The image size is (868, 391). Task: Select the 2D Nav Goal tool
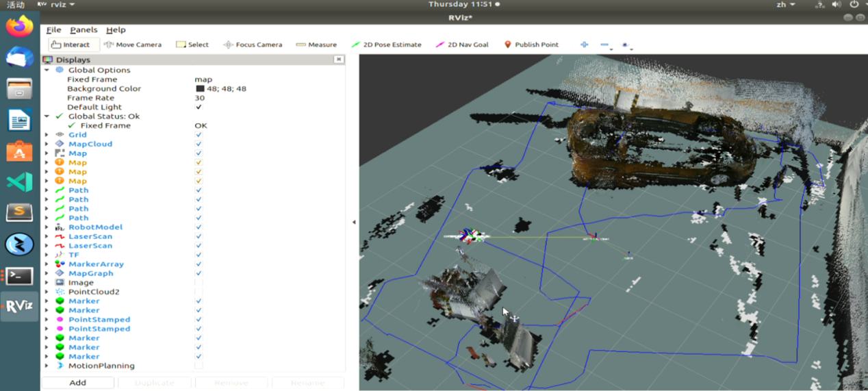pyautogui.click(x=462, y=45)
